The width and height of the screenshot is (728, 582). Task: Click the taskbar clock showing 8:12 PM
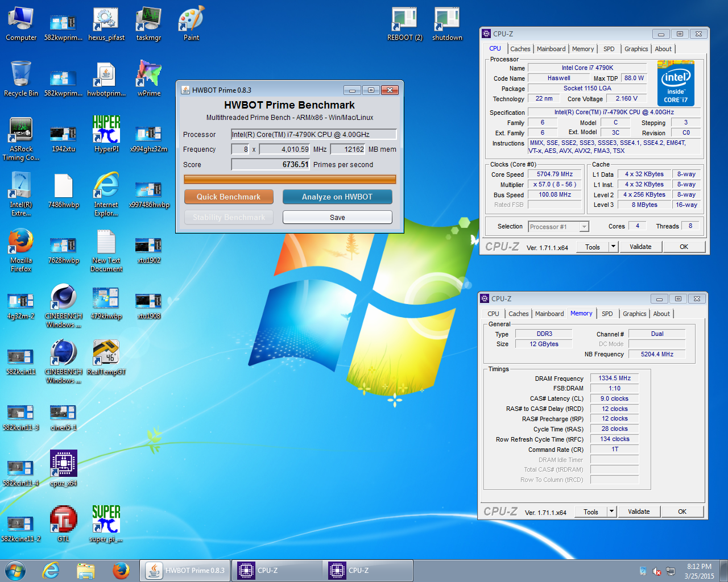tap(699, 571)
